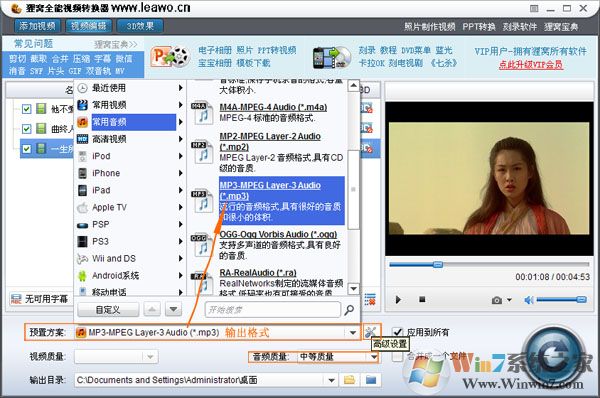Open the 3D效果 button
600x398 pixels.
(x=140, y=26)
